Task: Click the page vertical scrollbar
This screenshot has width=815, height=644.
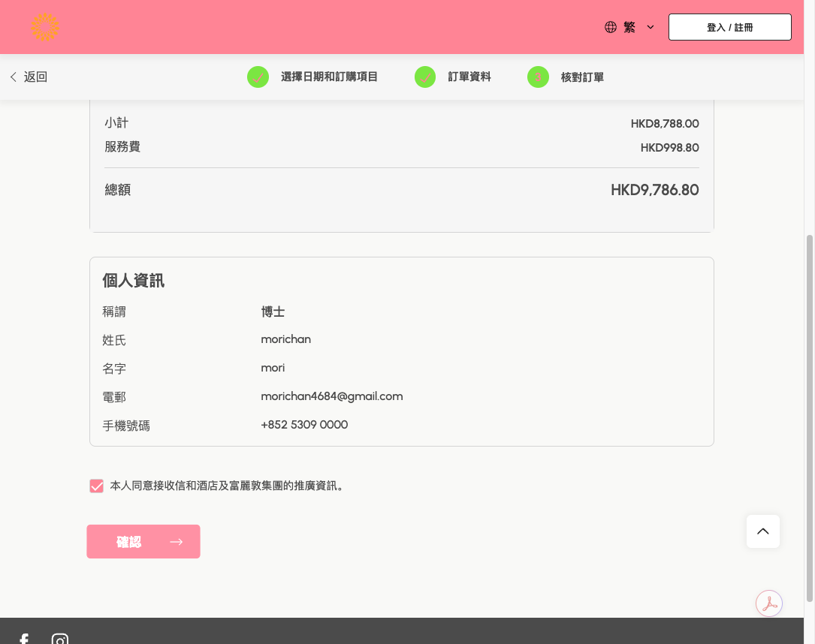Action: click(809, 418)
